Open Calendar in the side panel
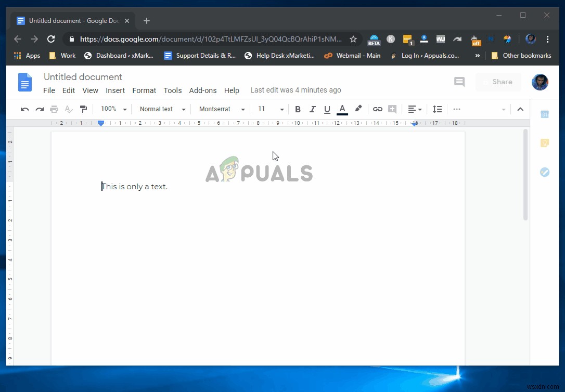 pos(545,114)
